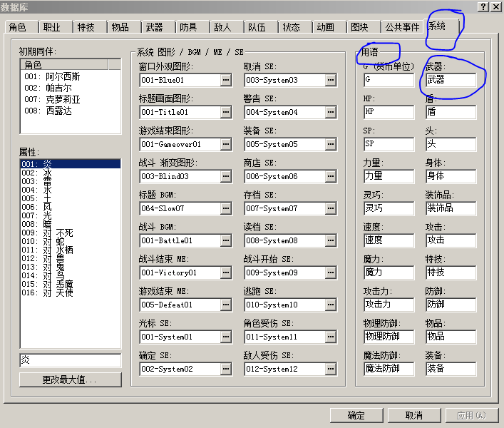
Task: Open browse button for 敌人受伤 SE 012-System12
Action: (331, 369)
